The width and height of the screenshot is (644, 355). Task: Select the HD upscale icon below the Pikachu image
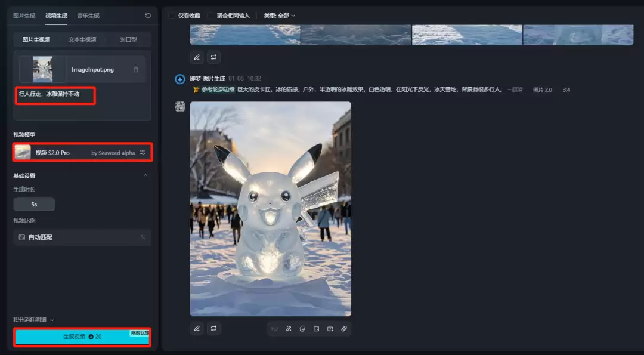[x=275, y=329]
